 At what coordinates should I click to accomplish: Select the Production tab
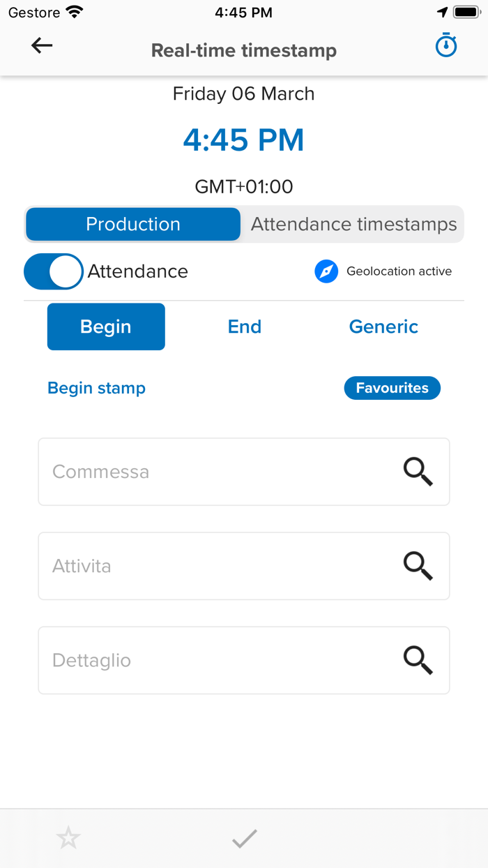pos(132,224)
